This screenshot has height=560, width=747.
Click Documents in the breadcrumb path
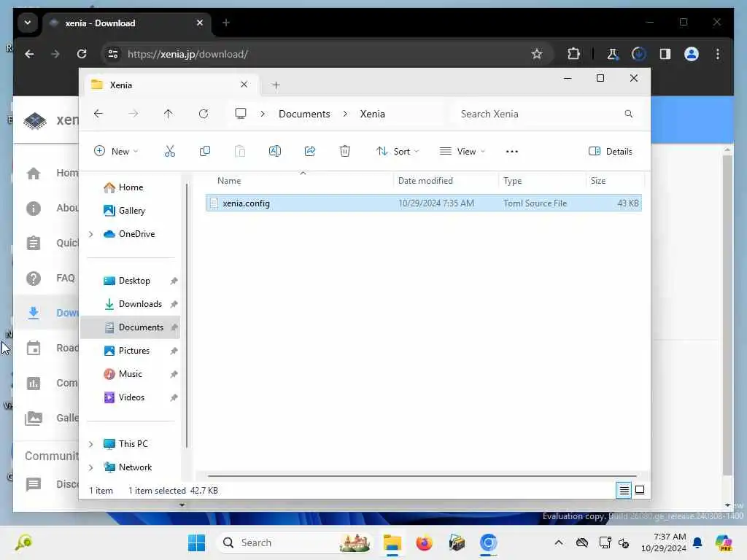[x=304, y=114]
